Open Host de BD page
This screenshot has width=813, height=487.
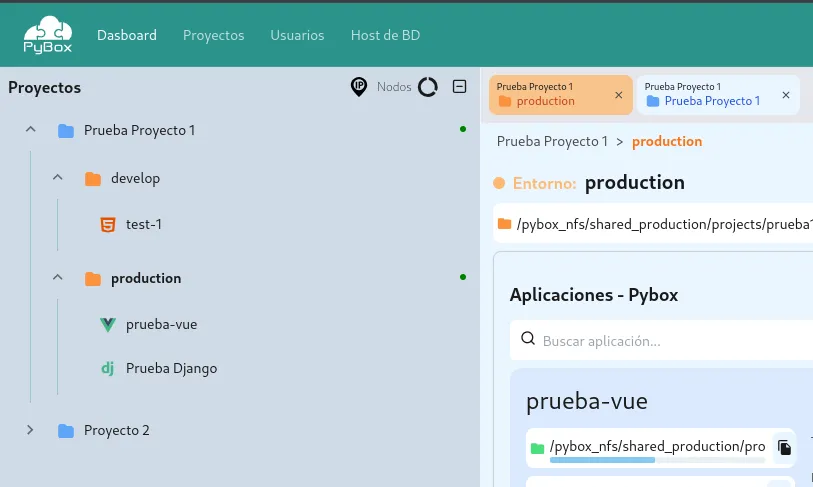385,35
